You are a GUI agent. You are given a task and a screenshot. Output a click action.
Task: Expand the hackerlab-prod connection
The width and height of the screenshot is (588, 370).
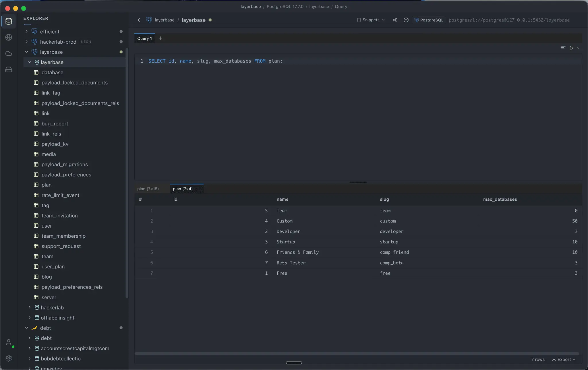coord(26,42)
